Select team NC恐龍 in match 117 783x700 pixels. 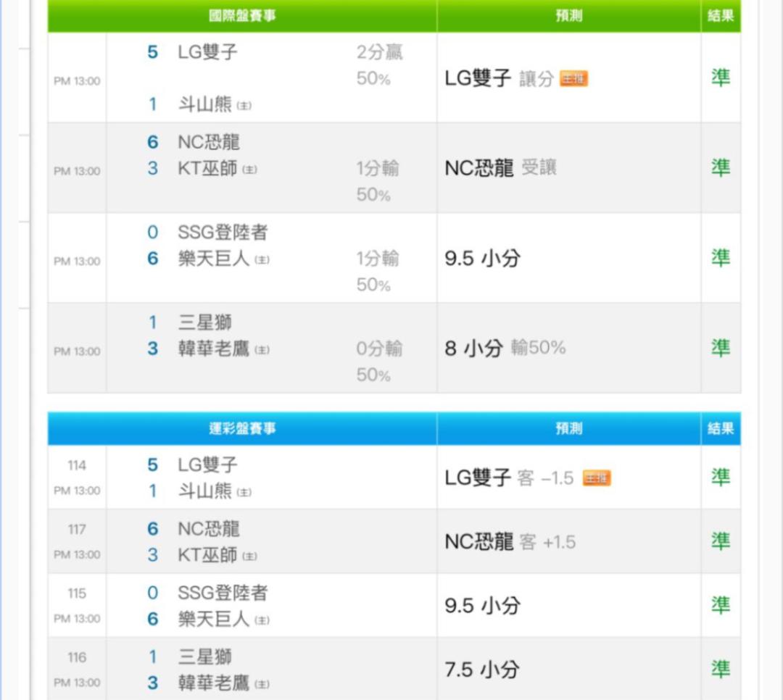[x=209, y=529]
